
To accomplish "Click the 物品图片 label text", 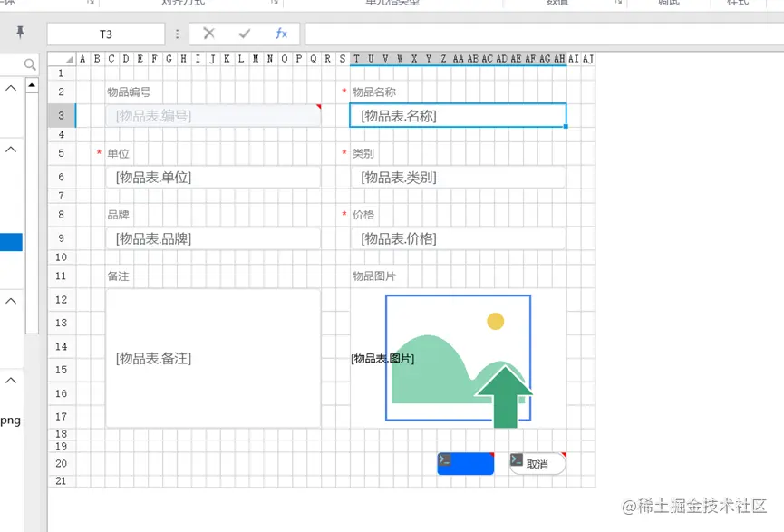I will point(374,276).
